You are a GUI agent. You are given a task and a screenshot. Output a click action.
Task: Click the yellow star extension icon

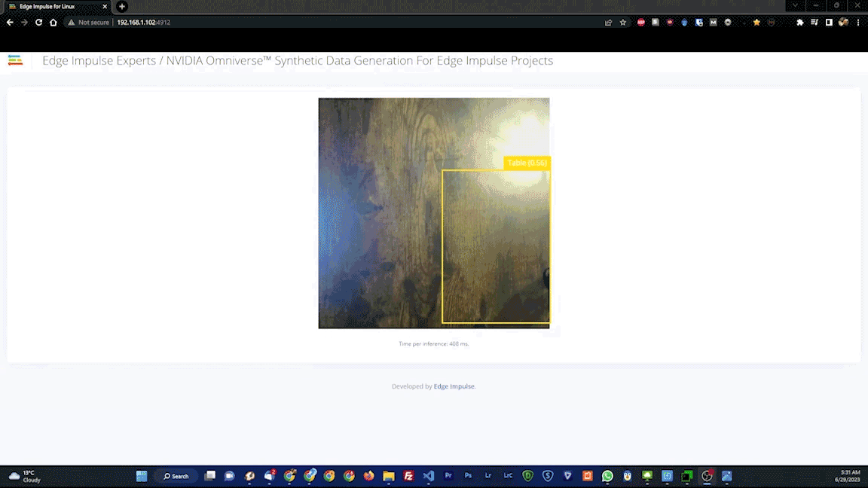(756, 23)
